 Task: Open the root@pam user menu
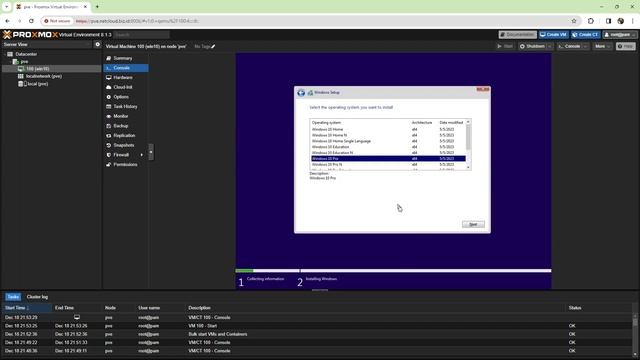[x=620, y=35]
